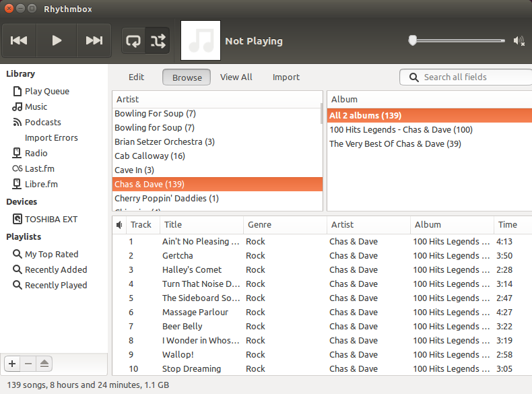Screen dimensions: 532x394
Task: Select track Gertcha
Action: click(322, 256)
